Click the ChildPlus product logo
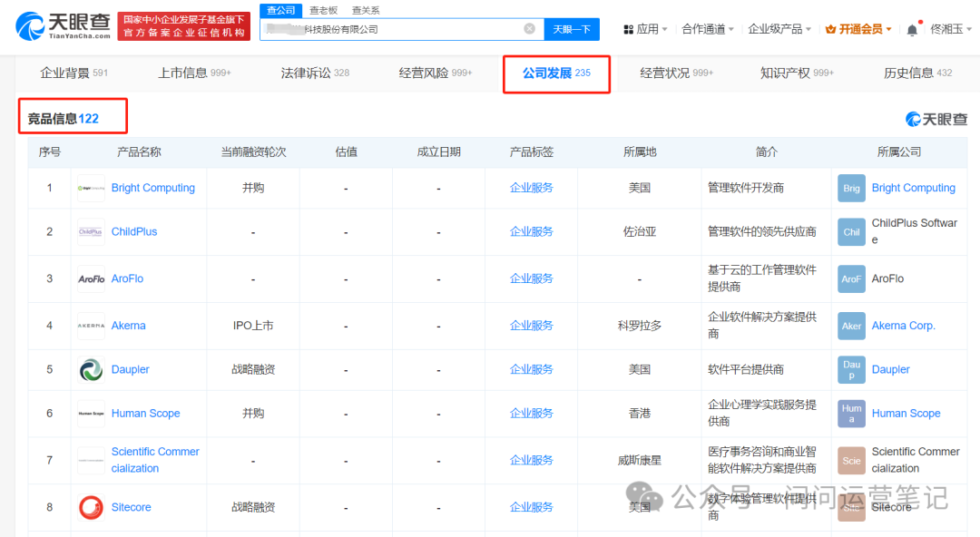The height and width of the screenshot is (537, 980). point(91,232)
